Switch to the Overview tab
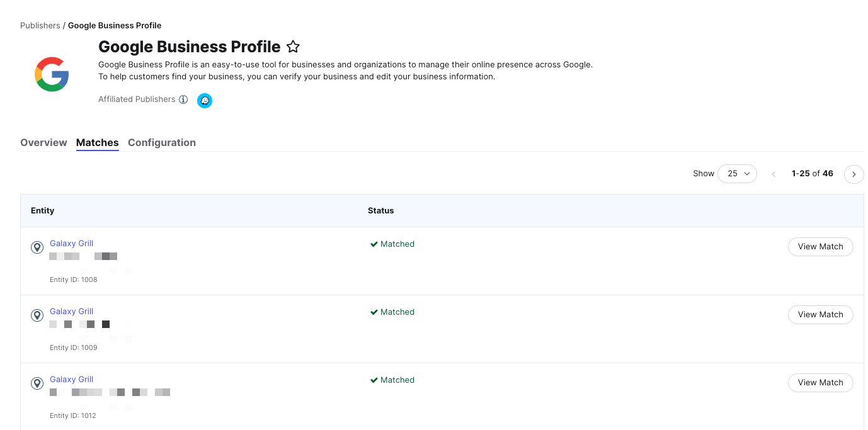 pos(43,142)
